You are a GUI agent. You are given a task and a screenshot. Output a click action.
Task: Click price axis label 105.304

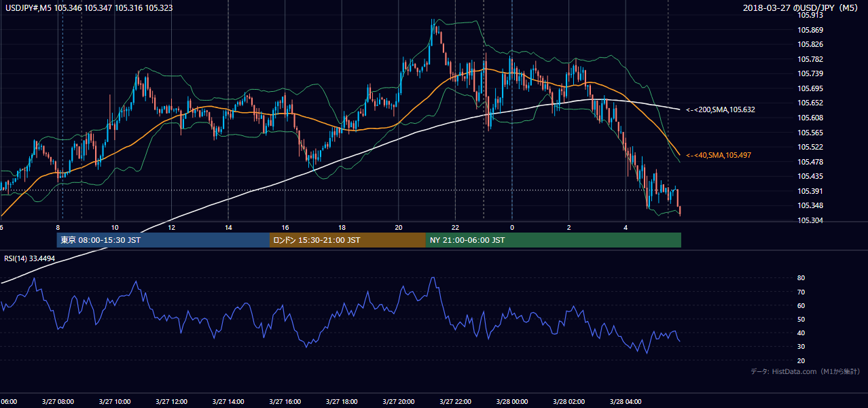pyautogui.click(x=810, y=220)
